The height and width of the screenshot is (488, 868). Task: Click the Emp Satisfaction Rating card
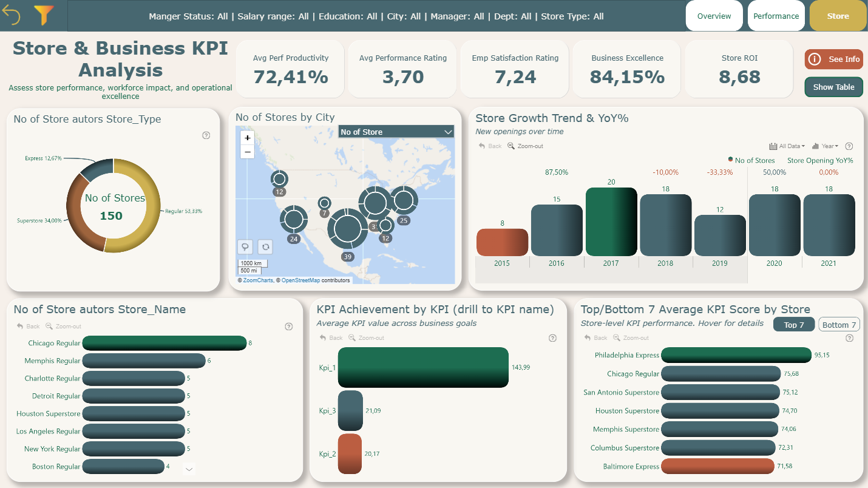pos(515,69)
